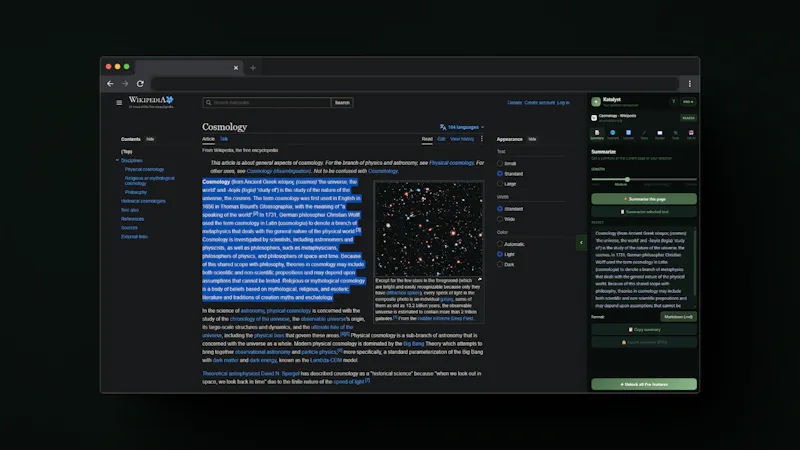Screen dimensions: 800x450
Task: Select the blue grid Katalyst tool icon
Action: click(x=629, y=135)
